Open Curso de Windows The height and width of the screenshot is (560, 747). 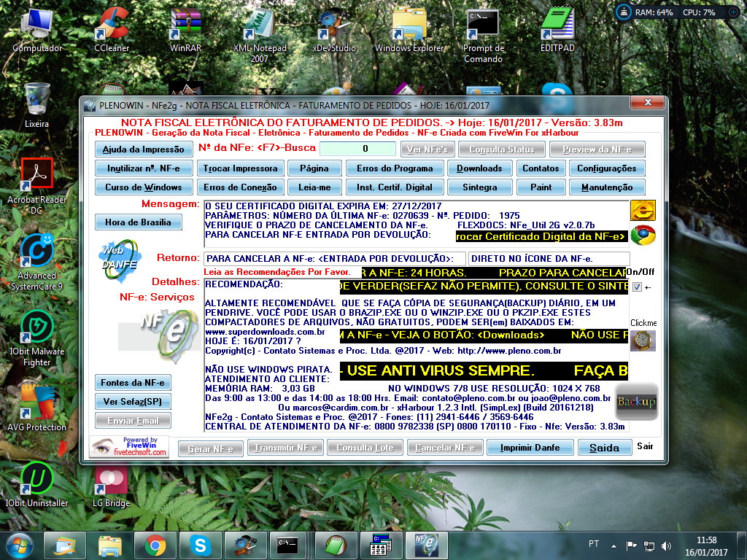pos(144,187)
